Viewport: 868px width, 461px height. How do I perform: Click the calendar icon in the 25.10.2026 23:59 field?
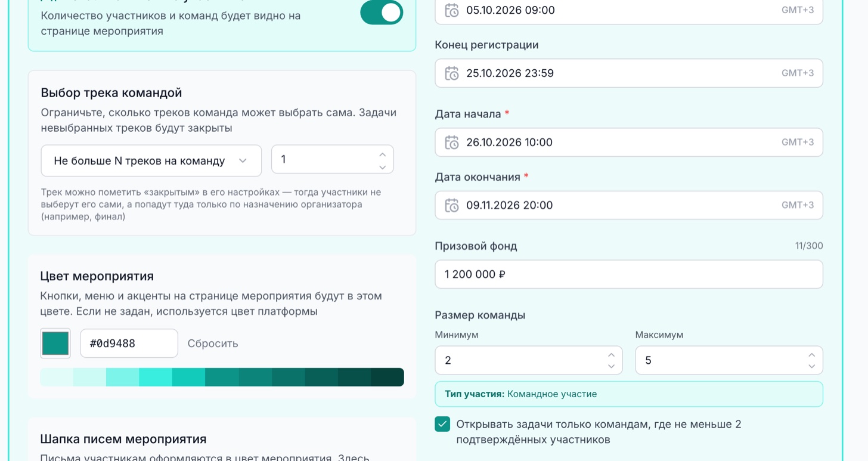pos(452,73)
